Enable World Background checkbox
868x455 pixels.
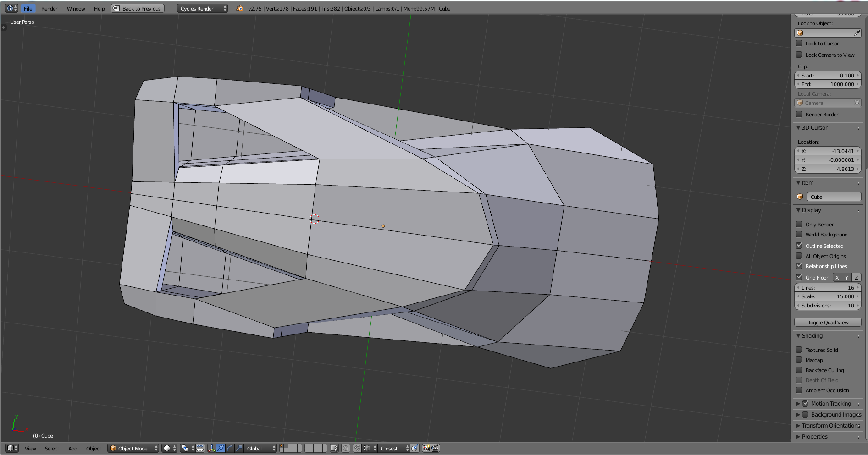(x=799, y=234)
